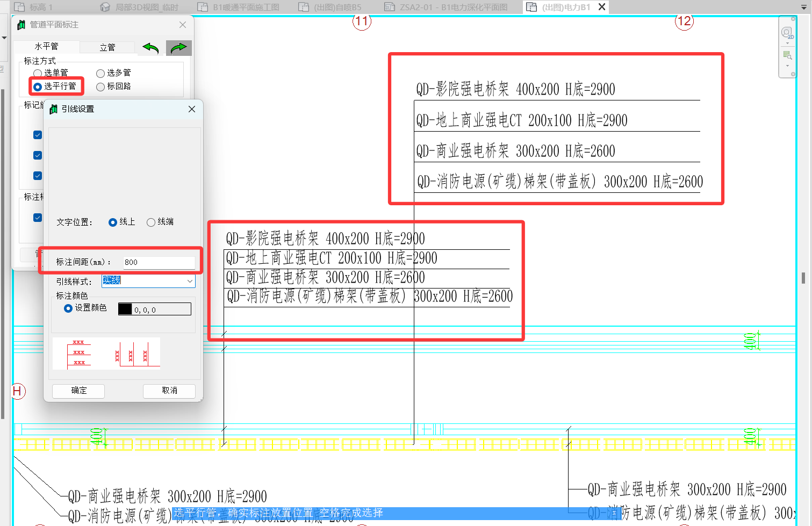Click annotation QD-影院强电桥架 400x200 in upper group
Viewport: 812px width, 526px height.
[516, 89]
